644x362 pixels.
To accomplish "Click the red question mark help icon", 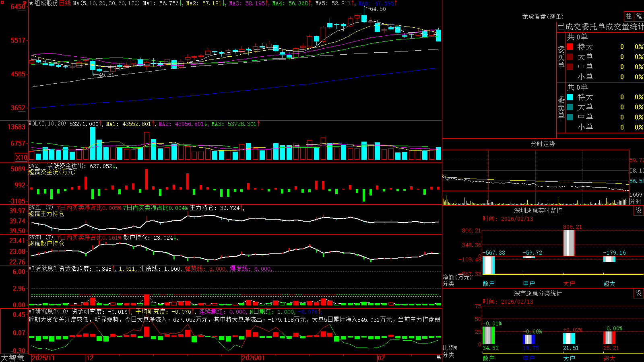I will (x=25, y=3).
